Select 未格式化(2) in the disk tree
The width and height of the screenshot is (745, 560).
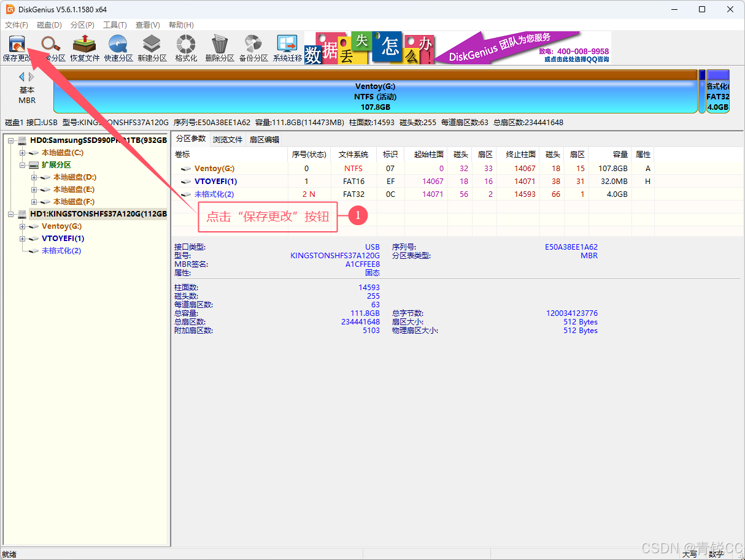click(61, 251)
